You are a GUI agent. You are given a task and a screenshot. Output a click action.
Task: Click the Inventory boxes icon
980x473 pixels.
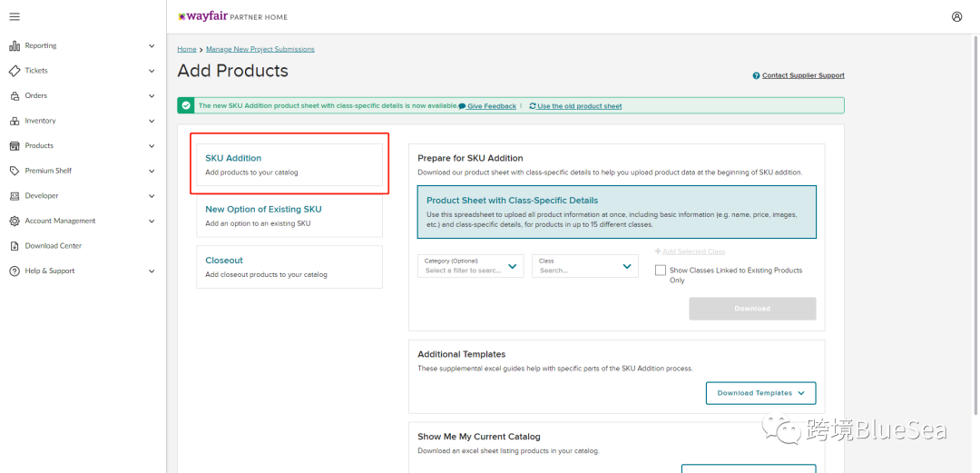15,121
